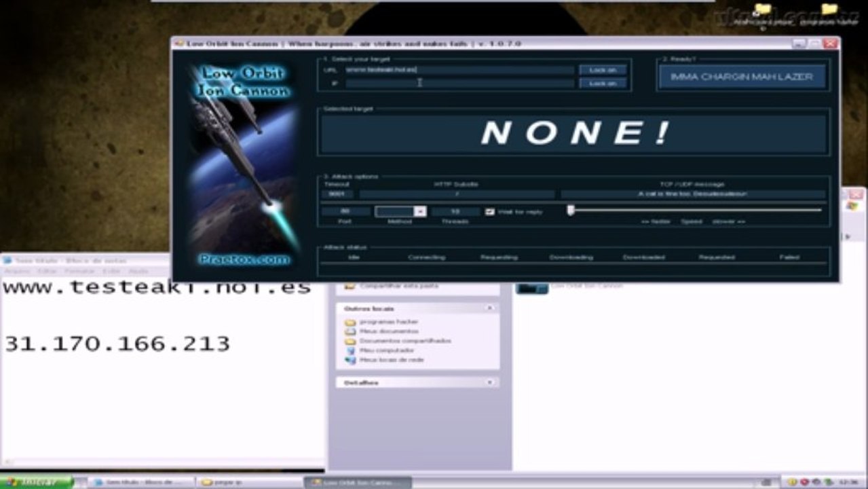The image size is (868, 489).
Task: Click the Requesting column in Attack status
Action: tap(499, 257)
